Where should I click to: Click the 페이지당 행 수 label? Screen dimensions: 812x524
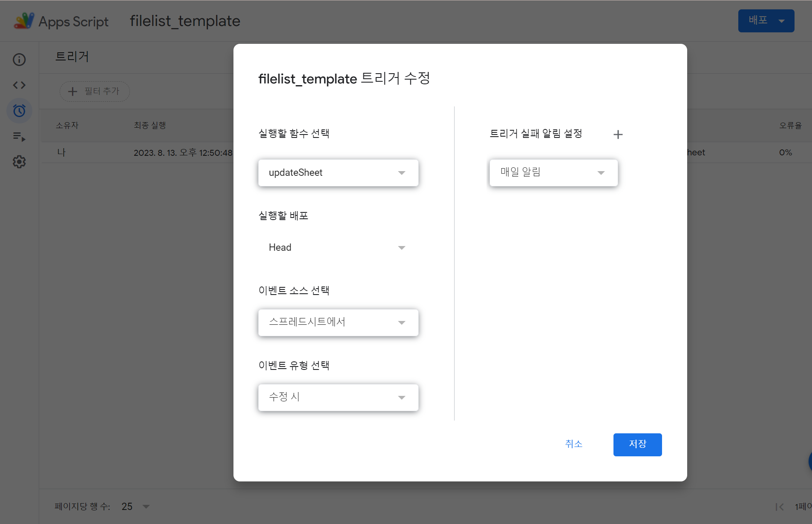(83, 507)
